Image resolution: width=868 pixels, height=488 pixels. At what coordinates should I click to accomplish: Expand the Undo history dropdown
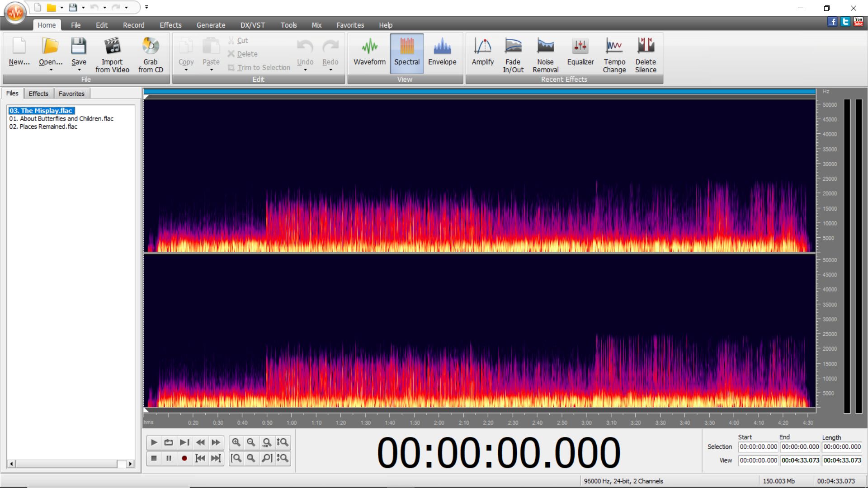pos(305,70)
